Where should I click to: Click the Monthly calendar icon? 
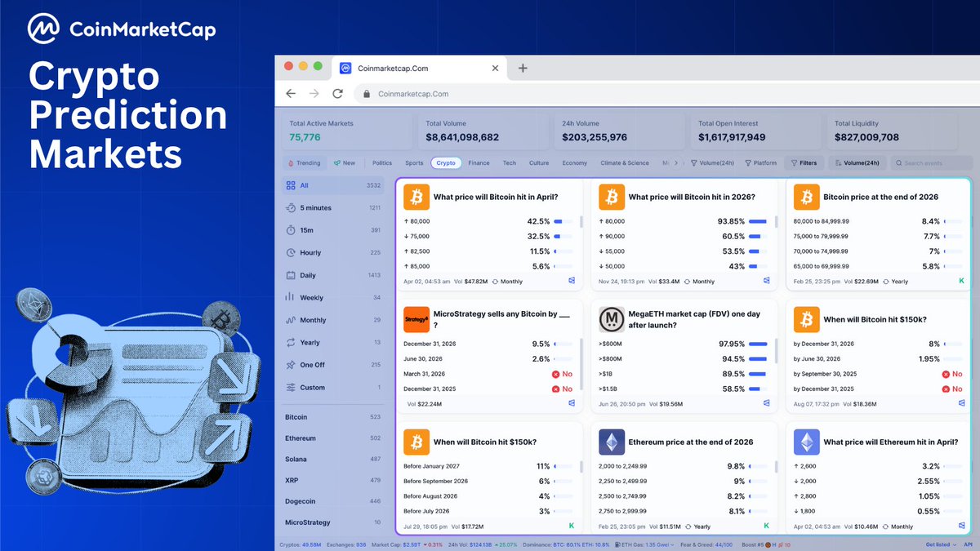291,320
